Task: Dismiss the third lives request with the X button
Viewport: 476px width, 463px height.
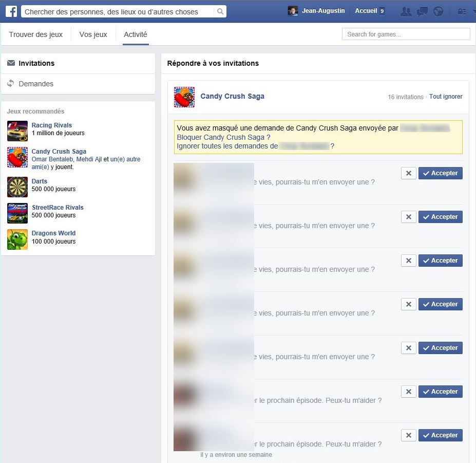Action: coord(409,261)
